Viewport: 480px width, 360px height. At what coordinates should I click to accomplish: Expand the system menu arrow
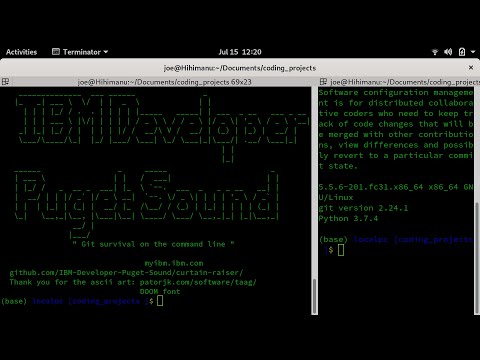(x=473, y=52)
